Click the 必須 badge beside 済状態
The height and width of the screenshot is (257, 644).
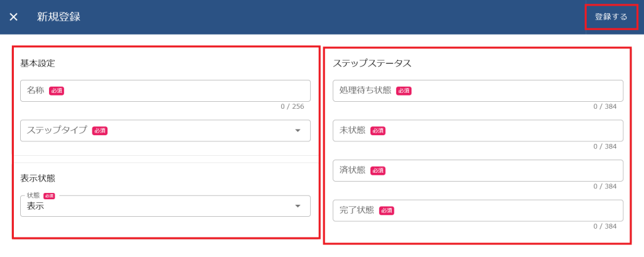pyautogui.click(x=377, y=170)
